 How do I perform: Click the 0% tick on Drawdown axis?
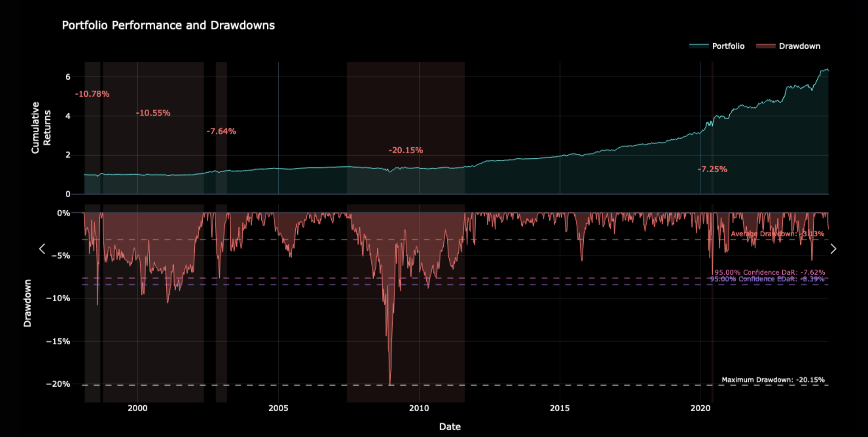pos(64,213)
